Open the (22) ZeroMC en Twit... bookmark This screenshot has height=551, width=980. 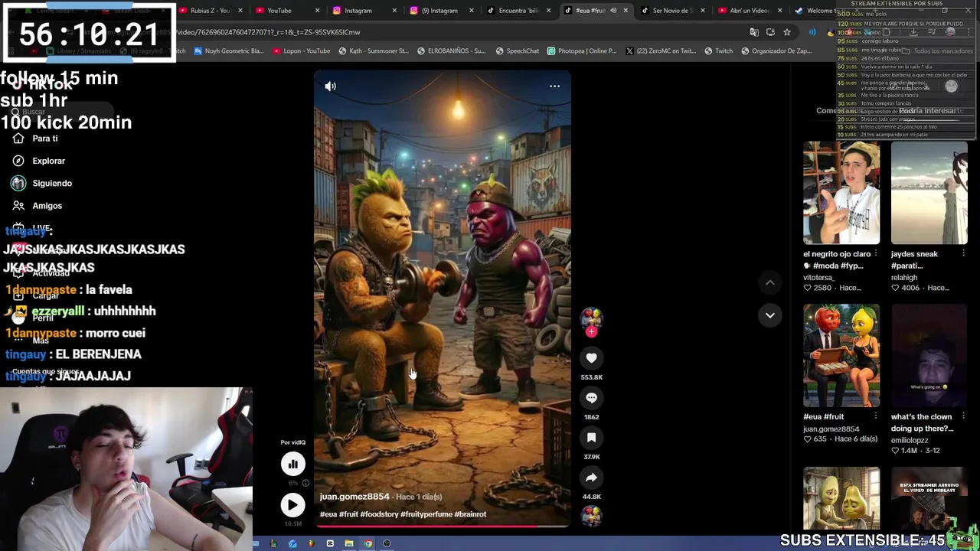(x=660, y=51)
